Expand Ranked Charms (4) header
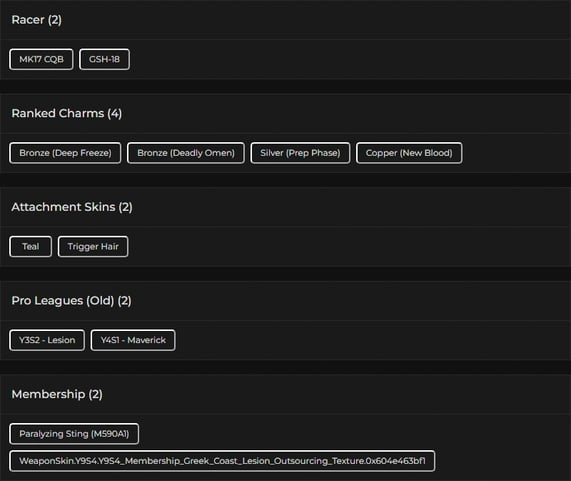 tap(67, 113)
